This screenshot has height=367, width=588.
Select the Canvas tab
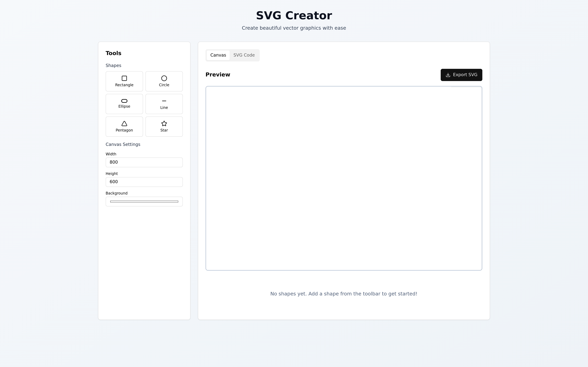tap(218, 55)
